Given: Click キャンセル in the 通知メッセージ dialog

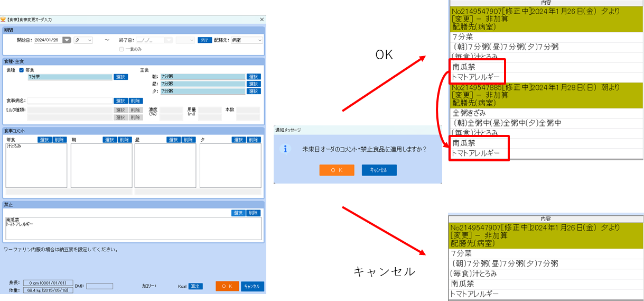Looking at the screenshot, I should [x=379, y=170].
